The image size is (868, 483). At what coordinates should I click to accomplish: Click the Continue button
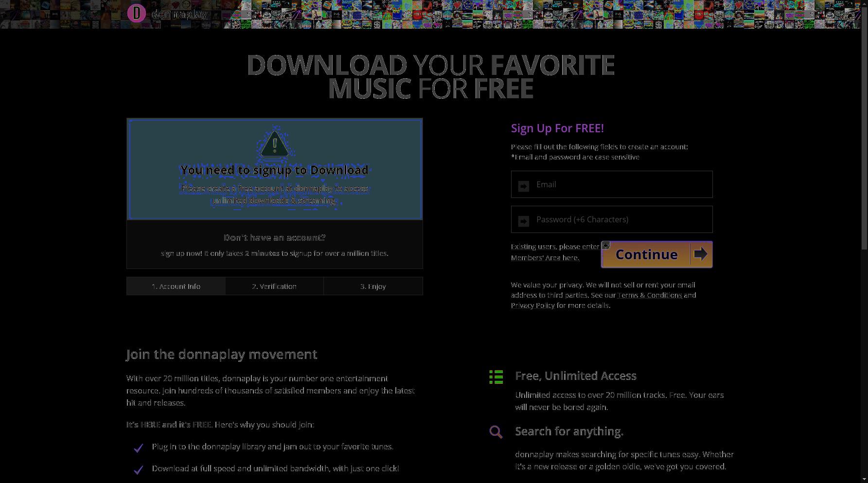657,254
